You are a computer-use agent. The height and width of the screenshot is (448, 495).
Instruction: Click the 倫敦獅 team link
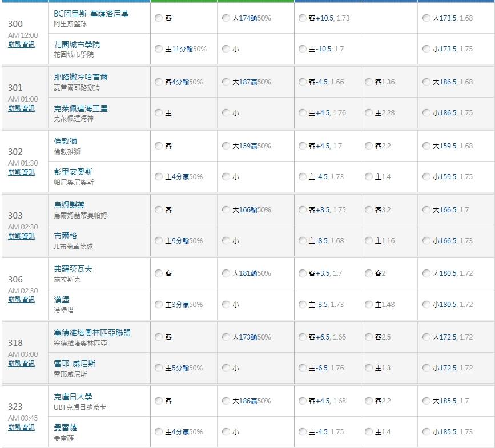pos(66,141)
